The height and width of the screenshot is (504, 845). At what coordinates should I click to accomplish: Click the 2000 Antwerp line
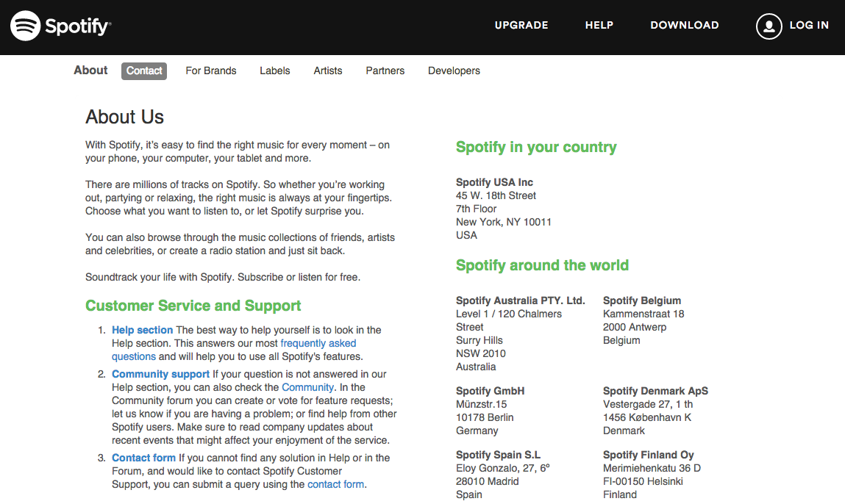pyautogui.click(x=634, y=328)
